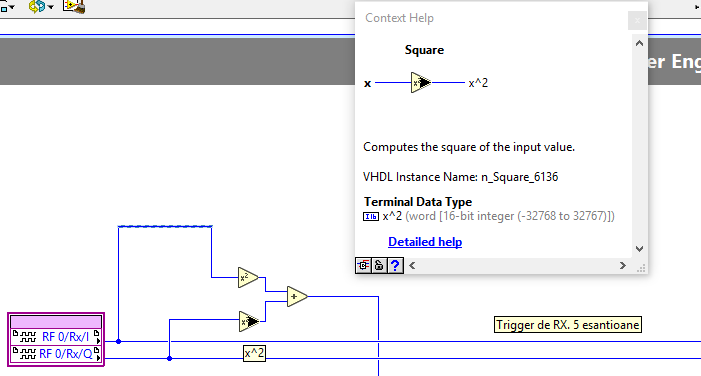Select the lower highlighted Square function node
The image size is (701, 376).
(248, 321)
